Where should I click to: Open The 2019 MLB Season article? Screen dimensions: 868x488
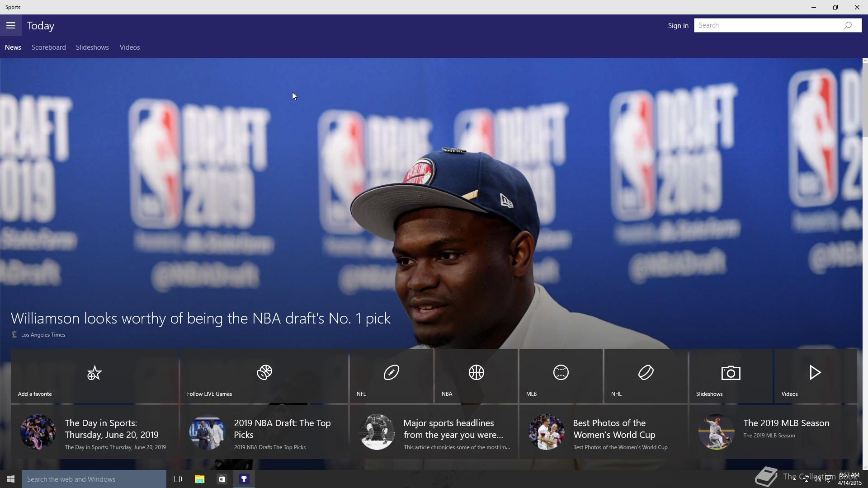(x=773, y=432)
